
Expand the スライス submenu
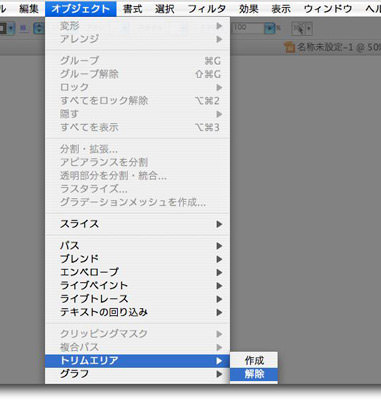(x=137, y=224)
